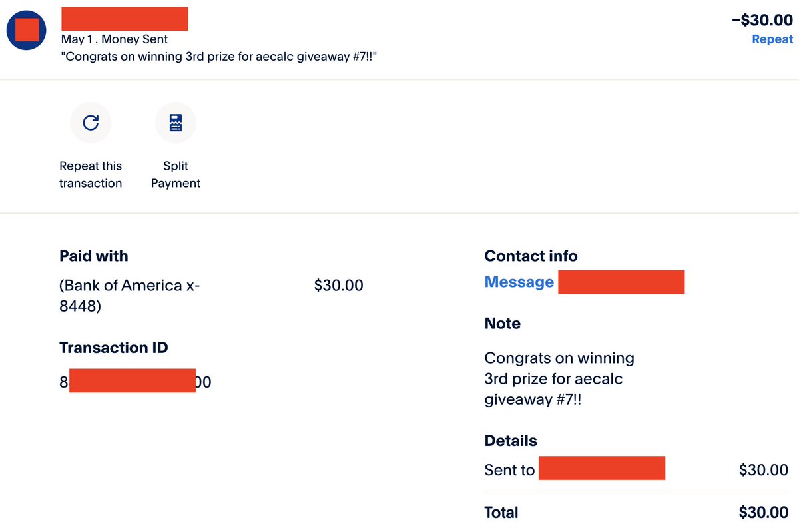Select the "Repeat this transaction" label
Image resolution: width=799 pixels, height=532 pixels.
(91, 174)
